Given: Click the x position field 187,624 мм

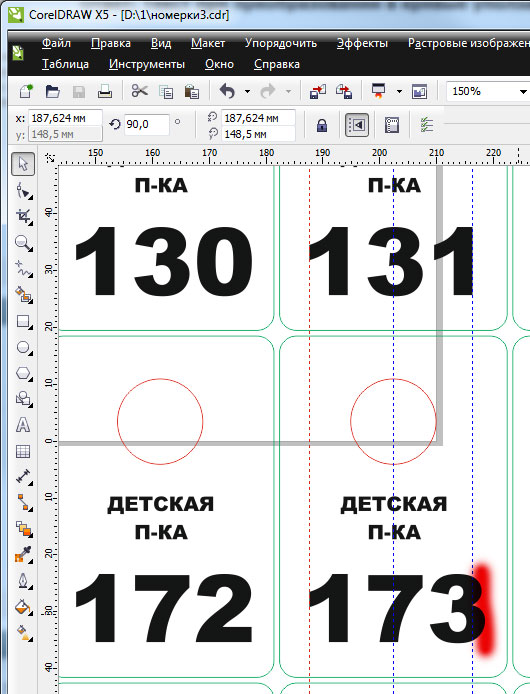Looking at the screenshot, I should 65,118.
